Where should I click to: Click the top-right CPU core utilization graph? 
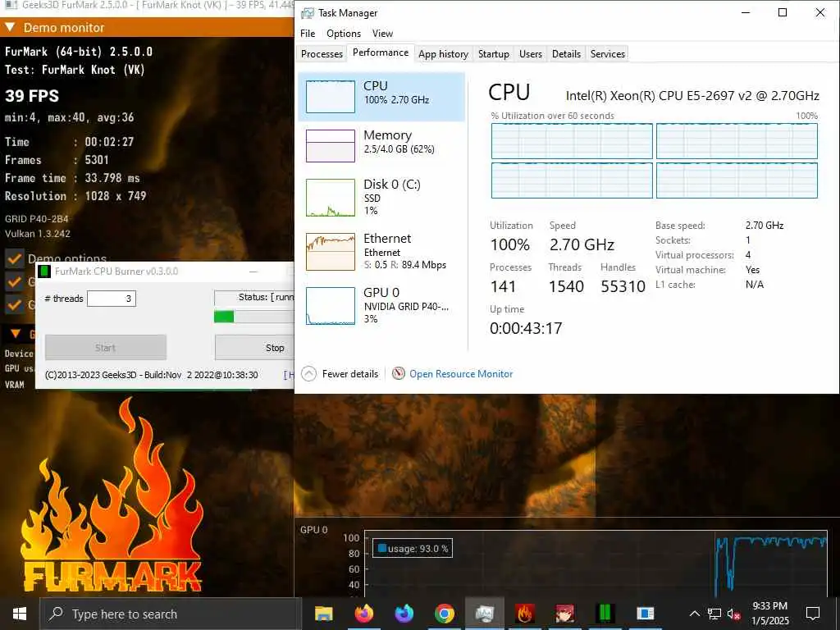pos(737,141)
